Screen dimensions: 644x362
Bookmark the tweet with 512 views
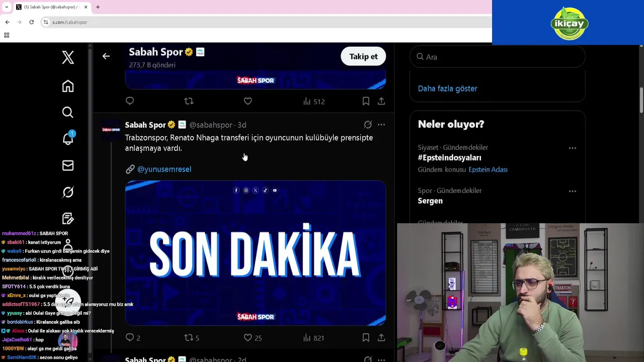(x=366, y=101)
